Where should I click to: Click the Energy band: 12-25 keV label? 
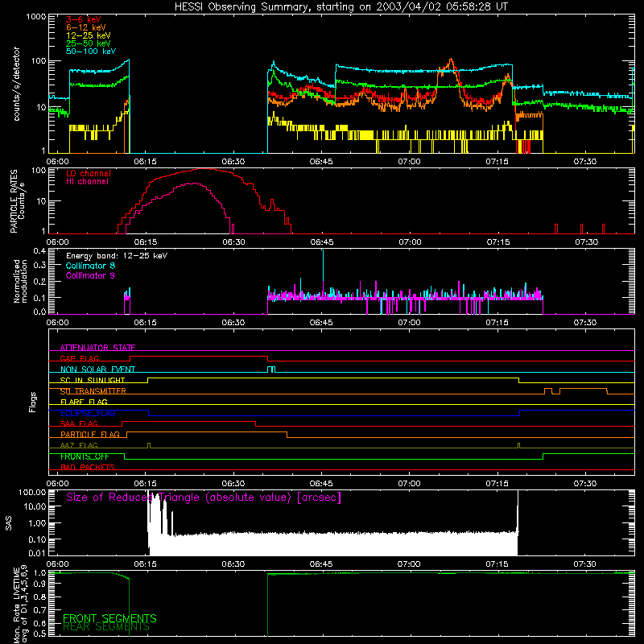click(x=117, y=256)
